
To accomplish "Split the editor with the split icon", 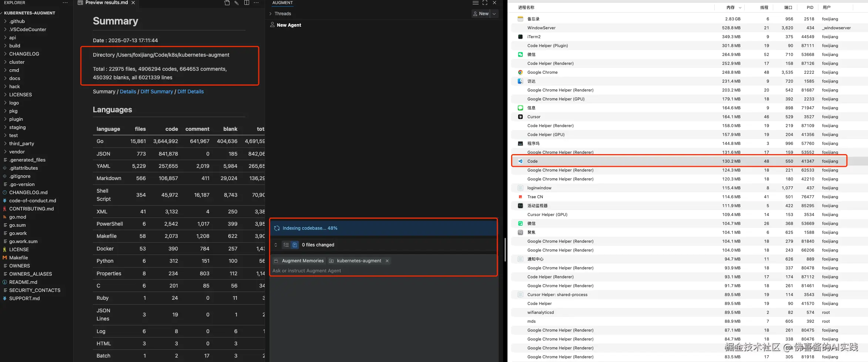I will pos(247,3).
